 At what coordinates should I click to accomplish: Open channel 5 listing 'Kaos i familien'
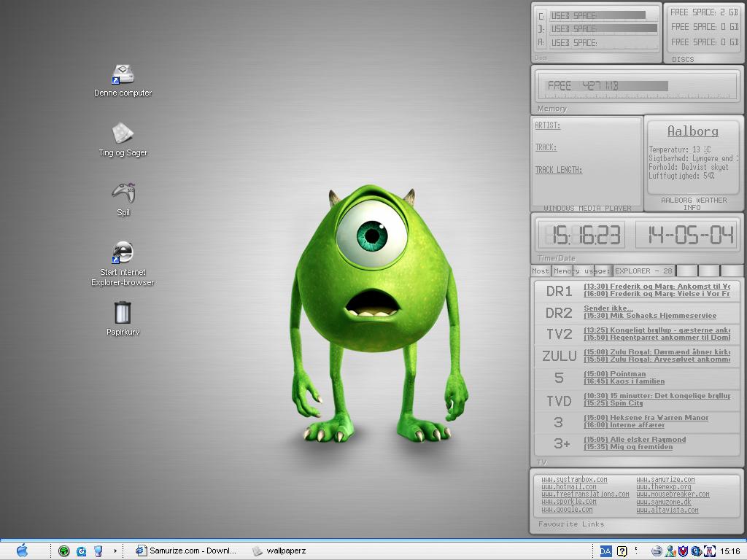624,381
